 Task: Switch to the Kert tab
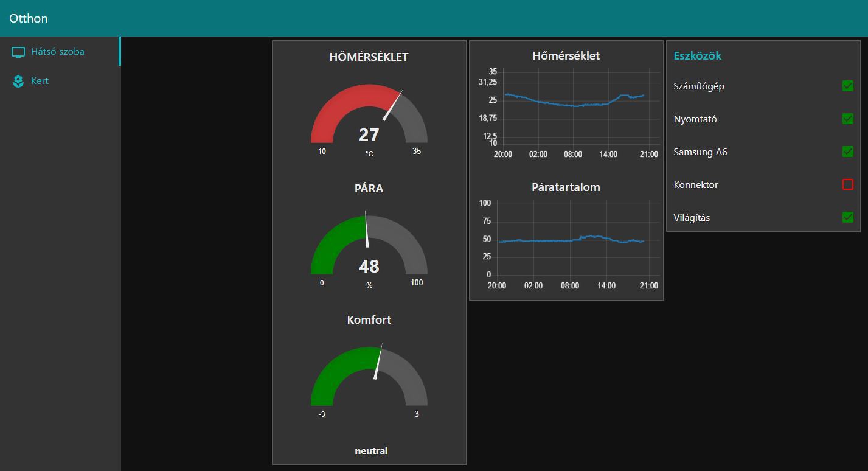[60, 81]
